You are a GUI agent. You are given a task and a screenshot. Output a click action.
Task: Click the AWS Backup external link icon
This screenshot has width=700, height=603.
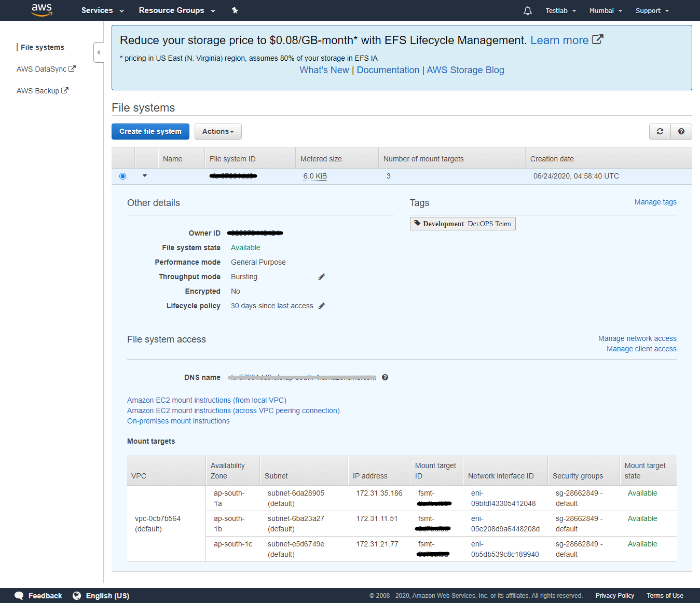tap(65, 90)
